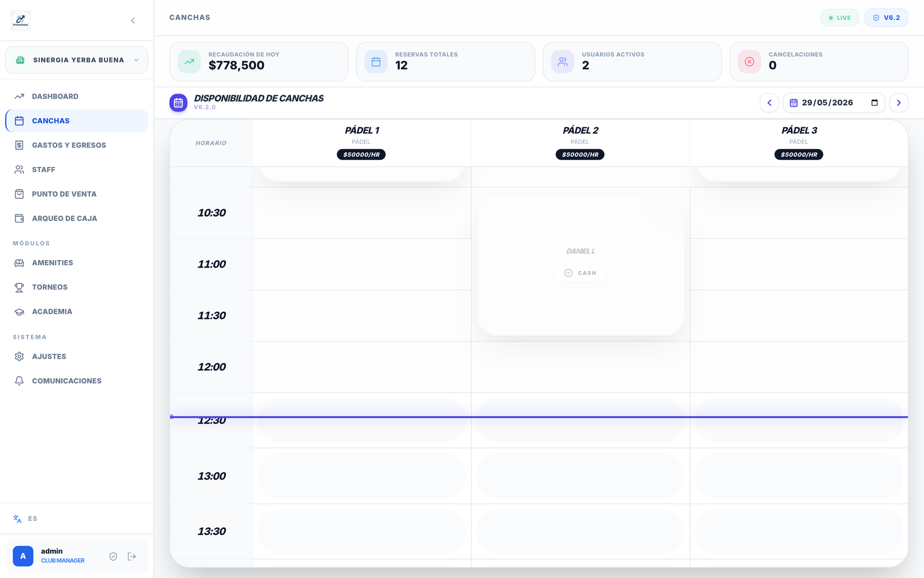
Task: Go to previous day arrow
Action: [x=769, y=103]
